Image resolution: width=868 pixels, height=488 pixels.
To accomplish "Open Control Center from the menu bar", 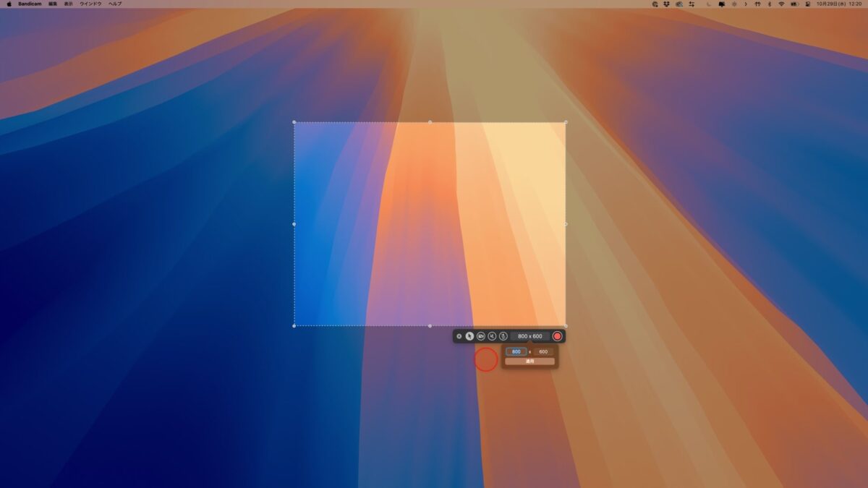I will (x=808, y=4).
